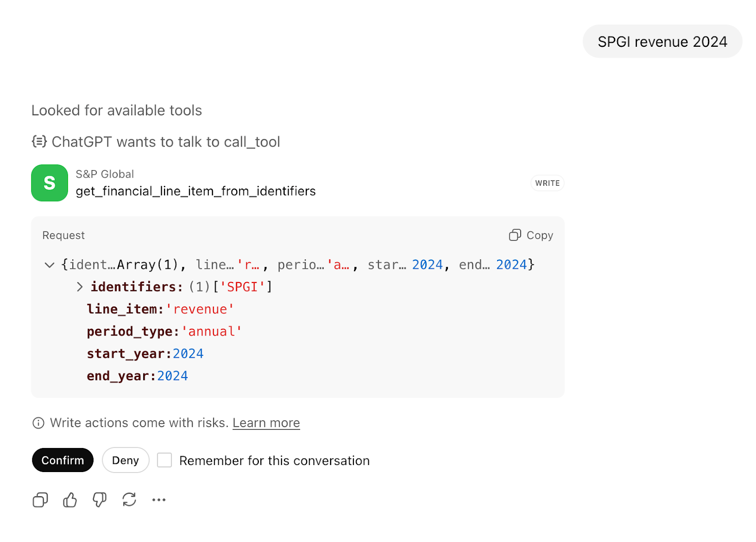Select the period_type 'annual' value
Image resolution: width=756 pixels, height=542 pixels.
coord(212,332)
